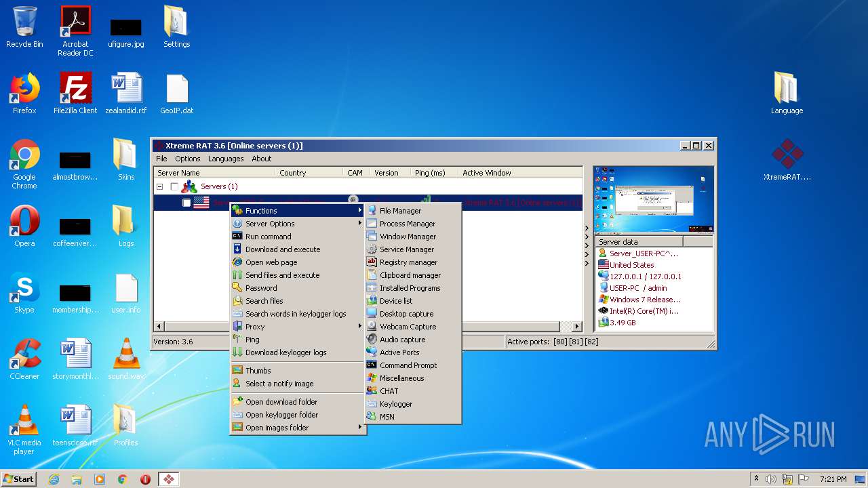Click the Command Prompt icon
This screenshot has width=868, height=488.
pos(372,365)
